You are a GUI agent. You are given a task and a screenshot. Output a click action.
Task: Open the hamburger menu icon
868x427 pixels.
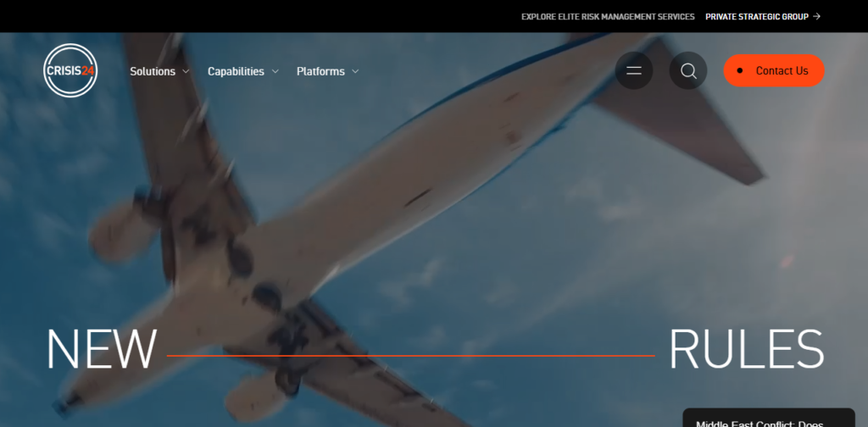tap(634, 71)
